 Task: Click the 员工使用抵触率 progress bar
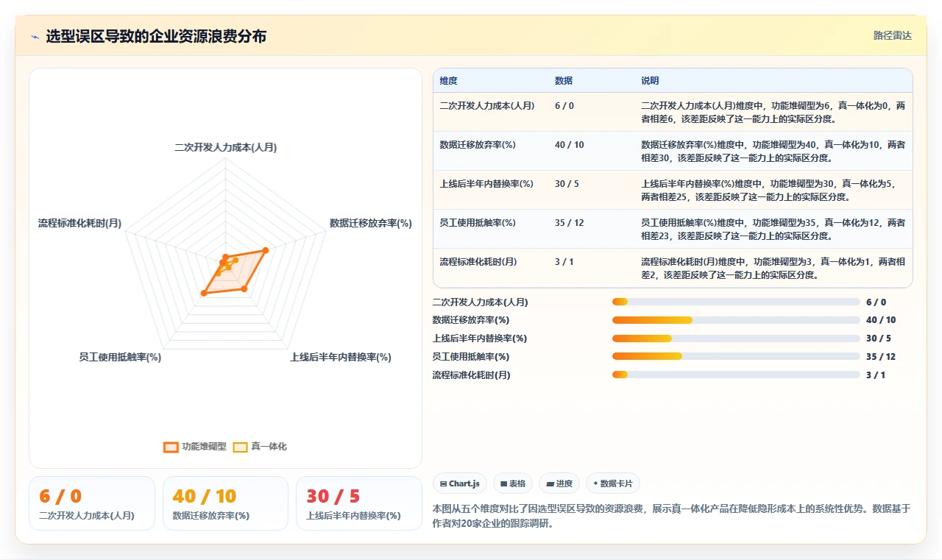tap(736, 357)
